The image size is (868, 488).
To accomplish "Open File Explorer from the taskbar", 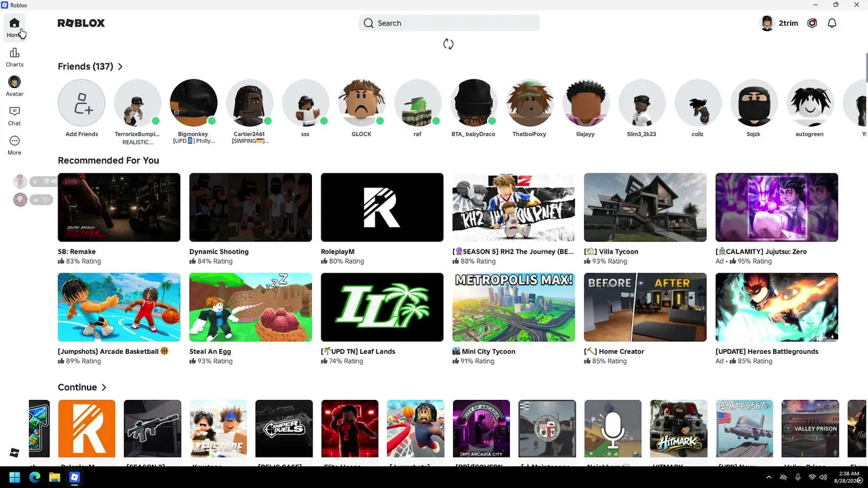I will [x=54, y=477].
